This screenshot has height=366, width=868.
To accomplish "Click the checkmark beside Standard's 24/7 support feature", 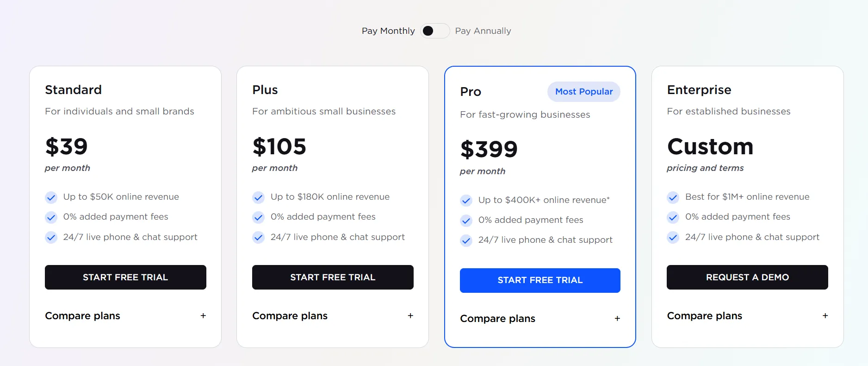I will [51, 237].
